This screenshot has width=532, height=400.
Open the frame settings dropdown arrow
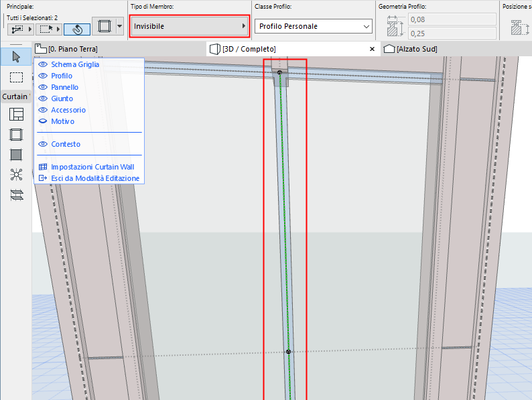tap(119, 27)
